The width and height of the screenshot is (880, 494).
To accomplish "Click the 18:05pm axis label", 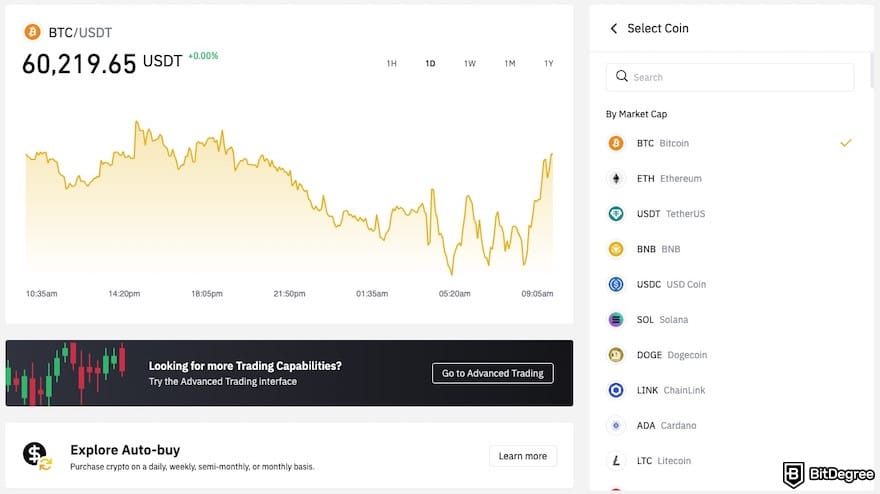I will (x=207, y=294).
